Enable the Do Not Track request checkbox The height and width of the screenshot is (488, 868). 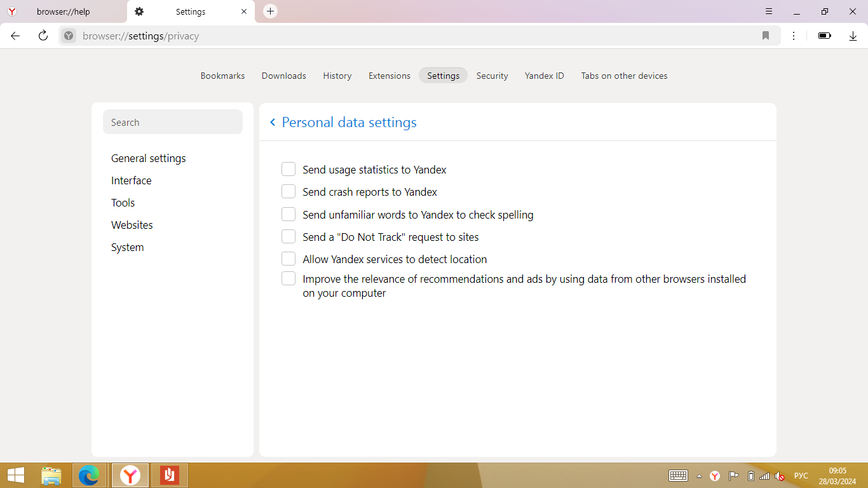(x=288, y=236)
